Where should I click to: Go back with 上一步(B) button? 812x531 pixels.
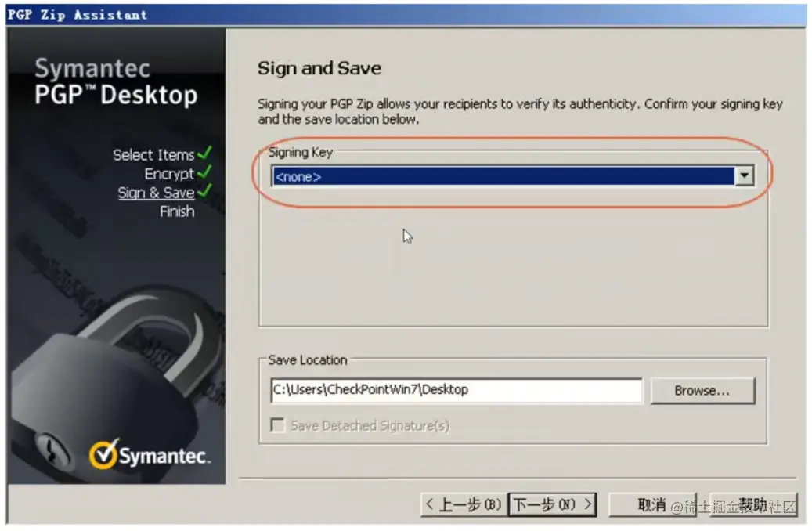(x=464, y=504)
